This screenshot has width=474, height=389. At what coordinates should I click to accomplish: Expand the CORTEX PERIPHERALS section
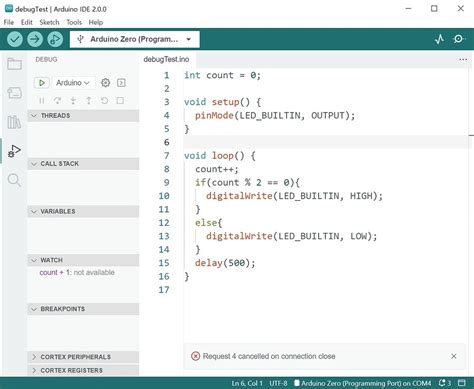tap(83, 357)
